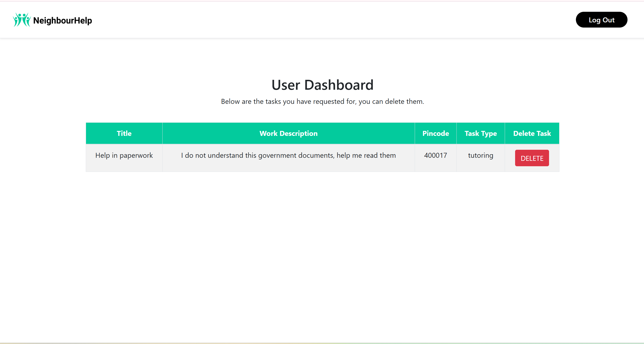Click the government documents description text
Viewport: 644px width, 344px height.
pos(288,155)
